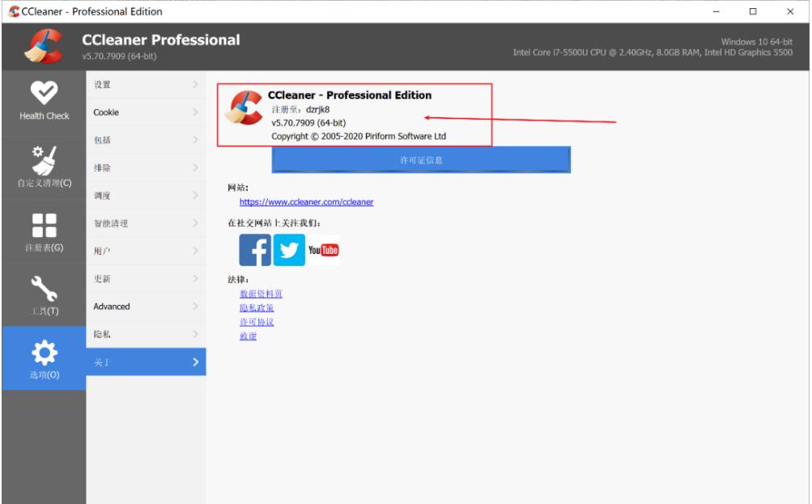812x504 pixels.
Task: Open the 许可协议 license agreement link
Action: [x=257, y=322]
